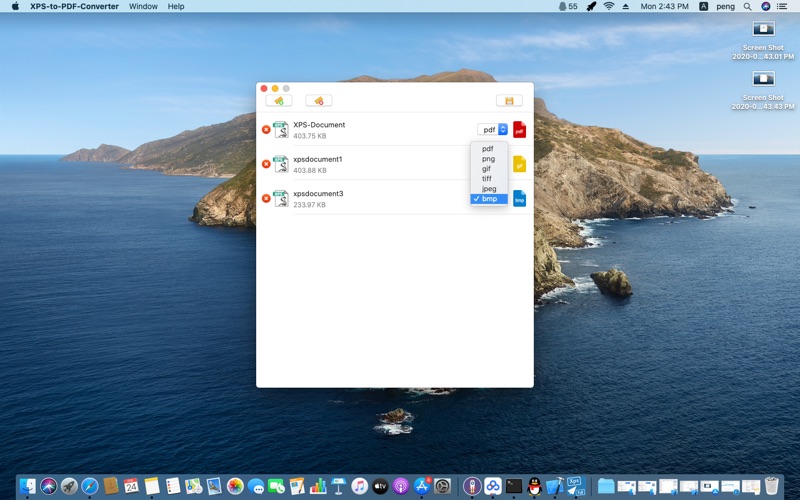
Task: Choose jpeg in the format popup list
Action: (489, 188)
